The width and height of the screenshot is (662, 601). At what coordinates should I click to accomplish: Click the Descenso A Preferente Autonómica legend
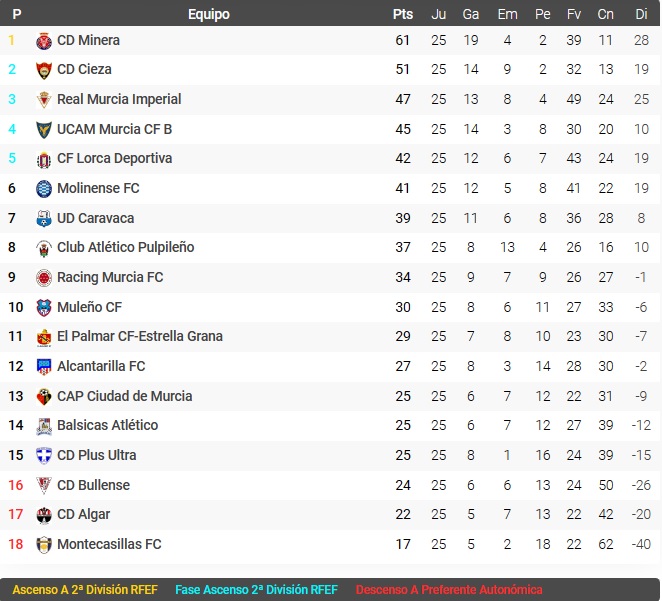coord(448,590)
